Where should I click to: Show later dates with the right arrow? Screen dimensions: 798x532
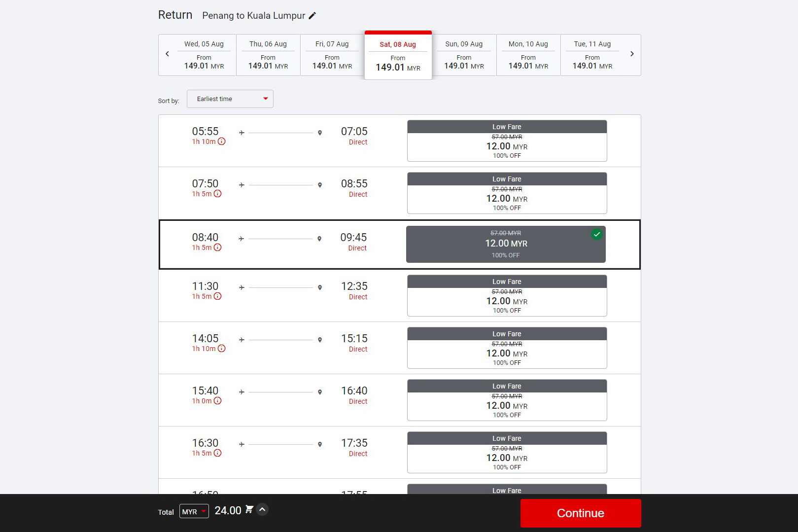point(632,54)
